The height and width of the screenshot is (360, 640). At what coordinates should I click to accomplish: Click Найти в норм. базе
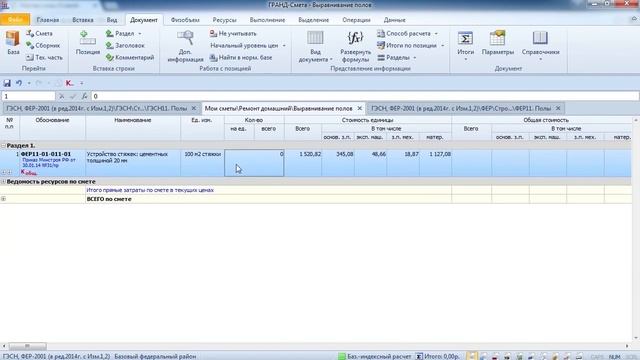pos(241,58)
